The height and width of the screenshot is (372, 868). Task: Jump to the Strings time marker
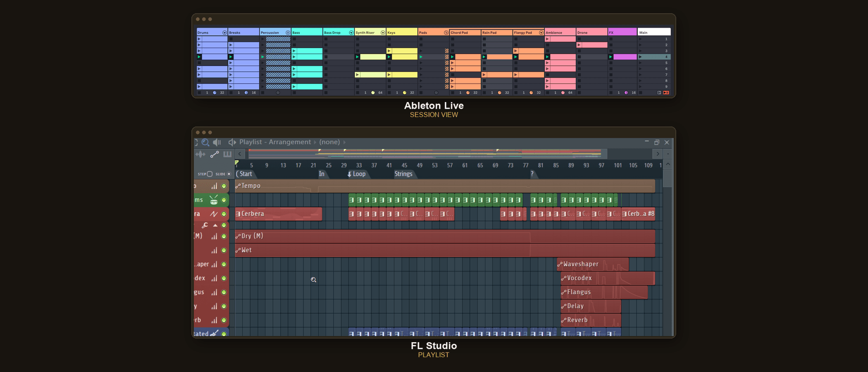coord(404,174)
